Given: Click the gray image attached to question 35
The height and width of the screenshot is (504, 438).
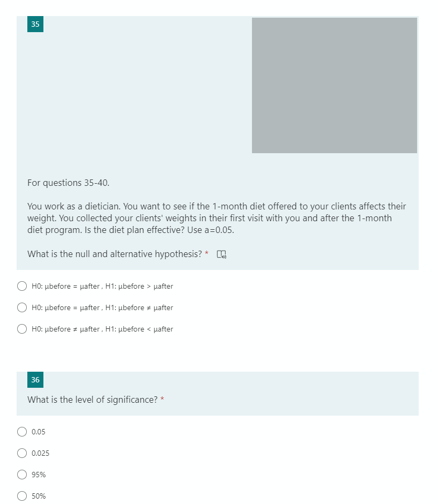Looking at the screenshot, I should [334, 86].
